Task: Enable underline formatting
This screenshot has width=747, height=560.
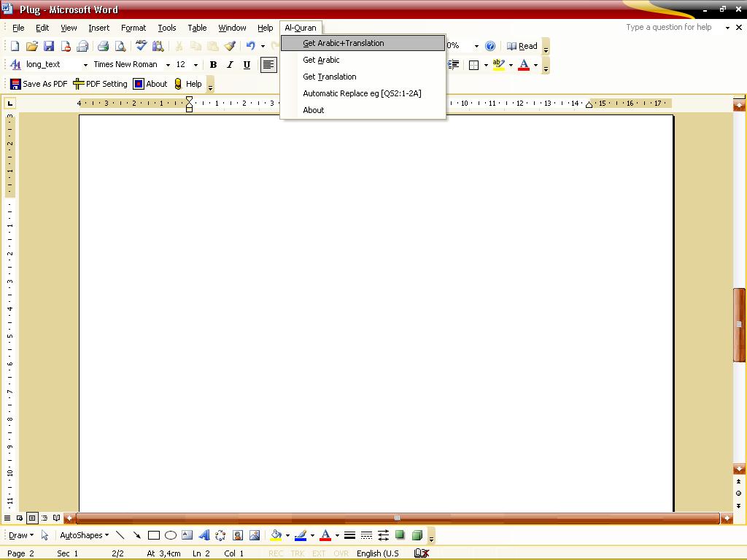Action: (247, 64)
